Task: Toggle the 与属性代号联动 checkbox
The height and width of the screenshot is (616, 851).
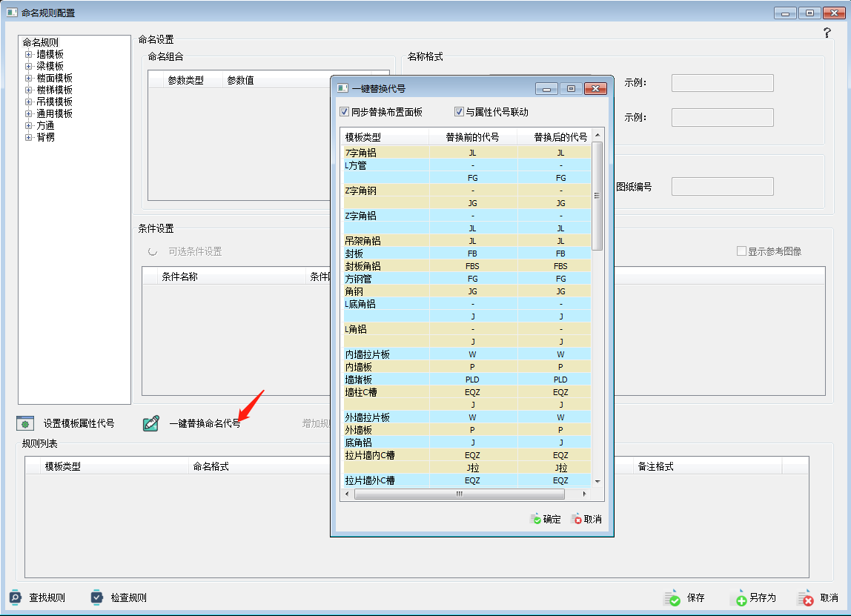Action: click(459, 112)
